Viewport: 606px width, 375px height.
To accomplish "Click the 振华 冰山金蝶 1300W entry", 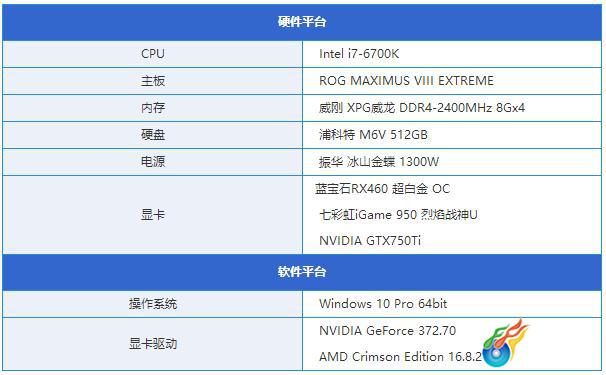I will [x=379, y=162].
